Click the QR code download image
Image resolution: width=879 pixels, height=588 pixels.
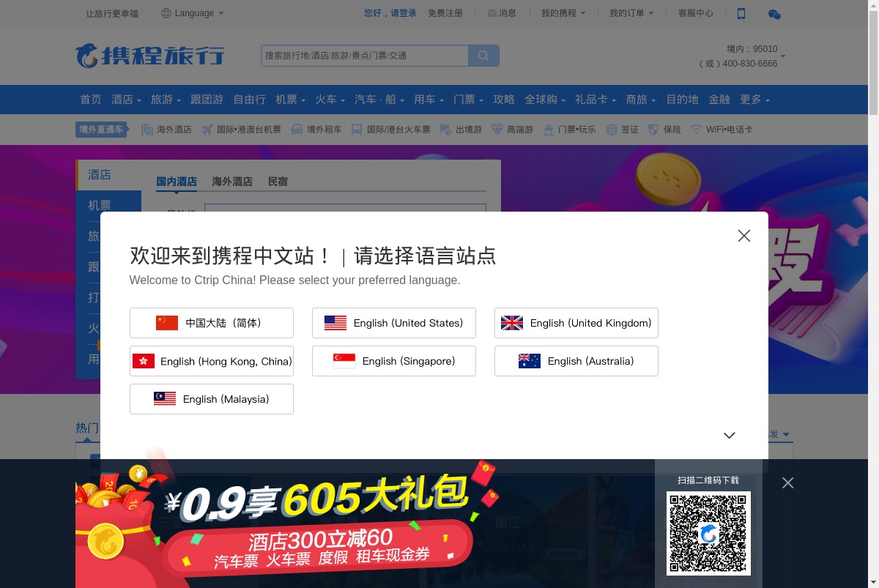pos(708,533)
